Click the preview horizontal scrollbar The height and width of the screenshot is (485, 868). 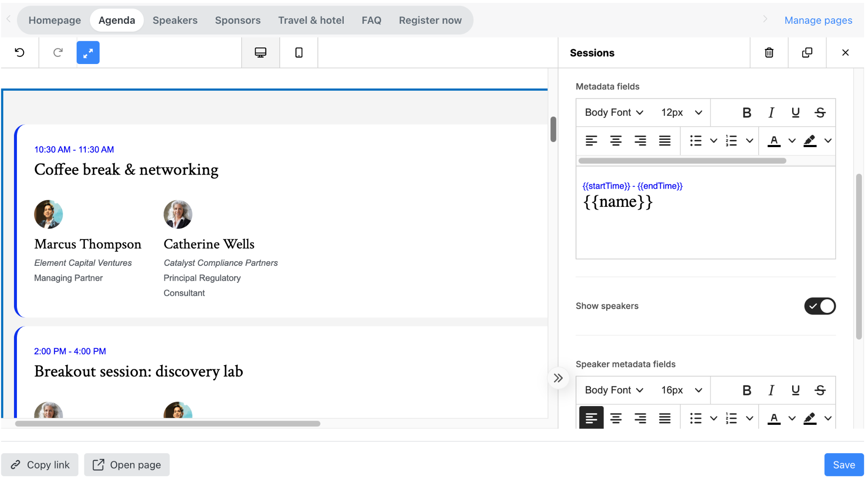[167, 424]
